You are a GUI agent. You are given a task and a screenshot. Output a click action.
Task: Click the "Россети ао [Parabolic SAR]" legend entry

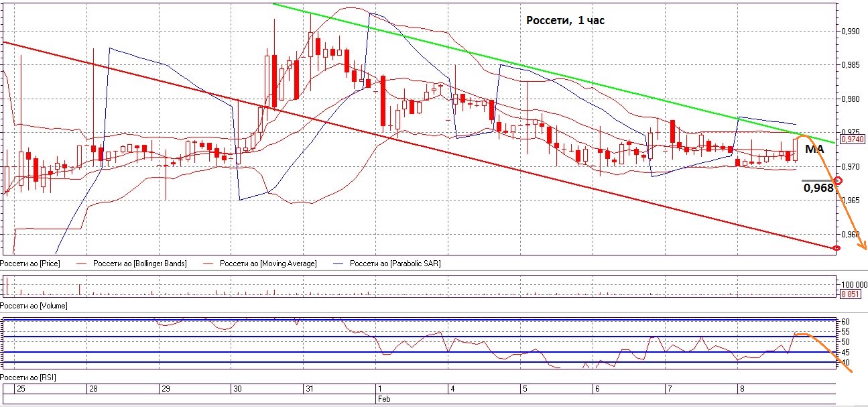click(x=395, y=264)
